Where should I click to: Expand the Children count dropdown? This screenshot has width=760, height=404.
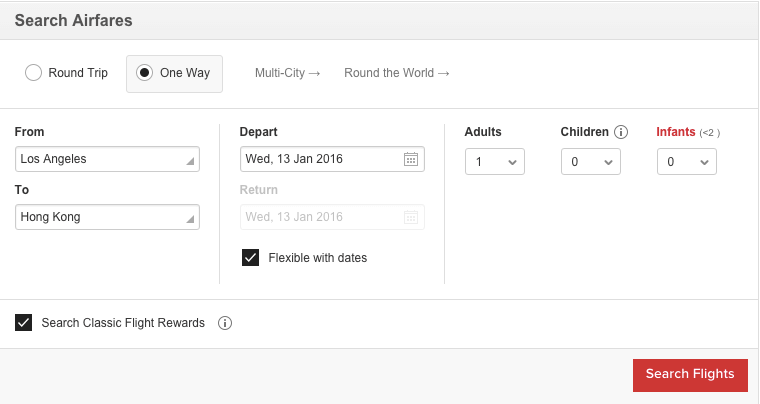[591, 162]
